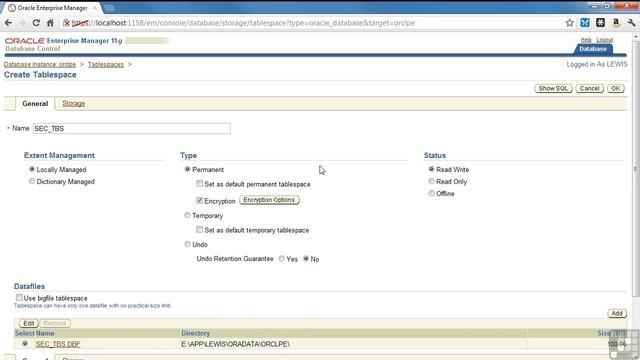Reload the page with the refresh icon

[x=36, y=23]
